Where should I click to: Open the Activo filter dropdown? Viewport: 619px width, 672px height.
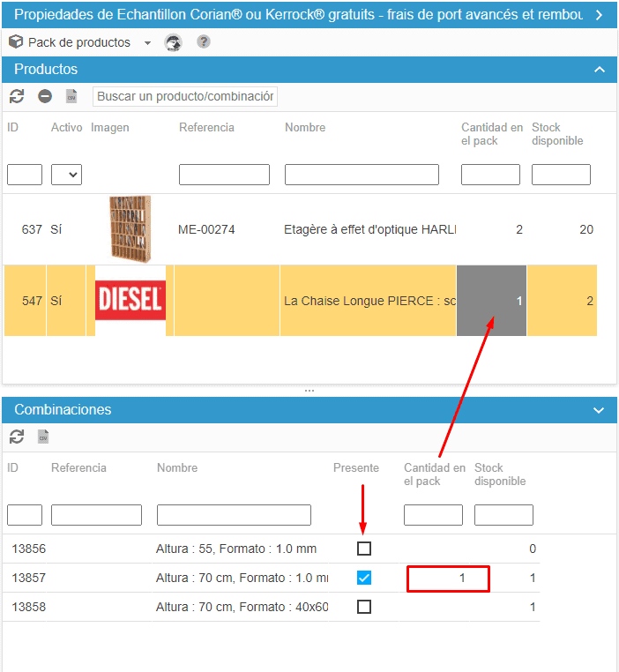coord(67,175)
